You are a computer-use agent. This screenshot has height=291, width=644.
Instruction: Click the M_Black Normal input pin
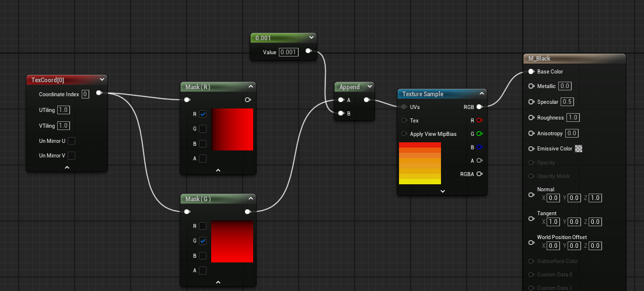coord(531,195)
